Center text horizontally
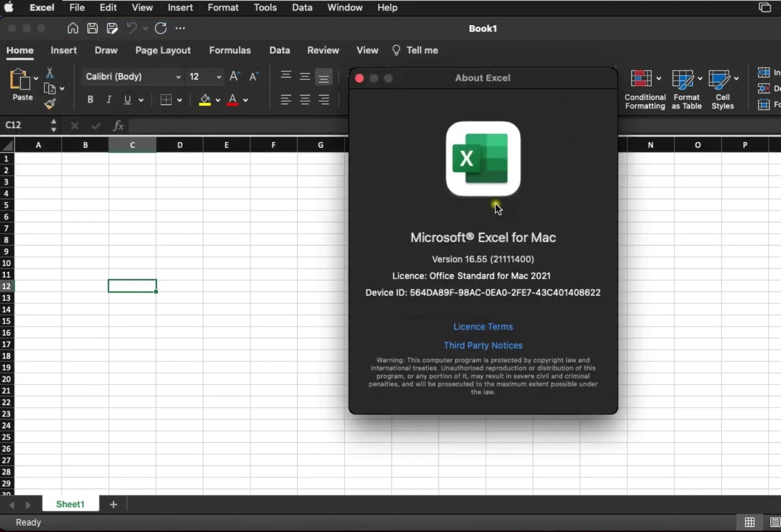The image size is (781, 532). (x=305, y=100)
